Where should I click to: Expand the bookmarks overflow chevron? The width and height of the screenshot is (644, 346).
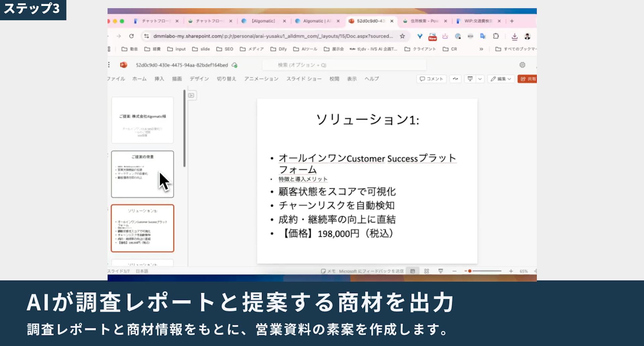pos(481,49)
